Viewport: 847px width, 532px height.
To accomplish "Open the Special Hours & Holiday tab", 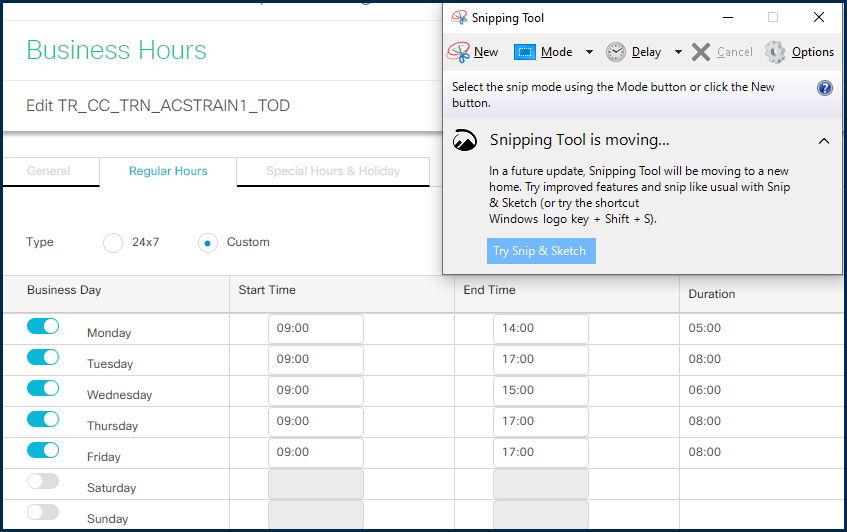I will pyautogui.click(x=333, y=171).
